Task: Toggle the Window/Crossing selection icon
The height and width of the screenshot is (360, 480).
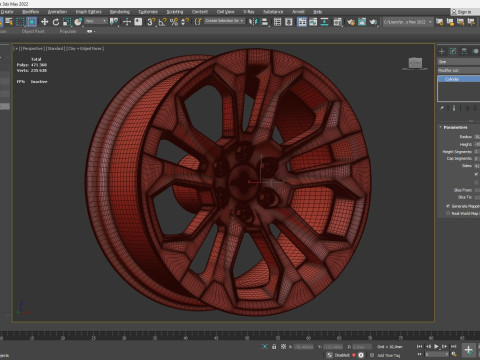Action: pyautogui.click(x=32, y=22)
